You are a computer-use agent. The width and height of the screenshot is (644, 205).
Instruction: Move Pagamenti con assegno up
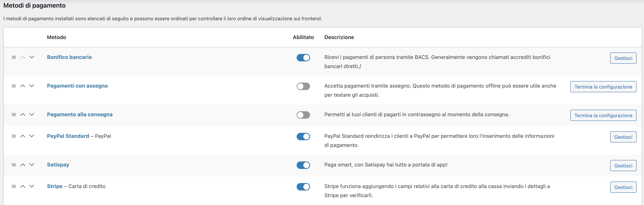click(x=23, y=86)
